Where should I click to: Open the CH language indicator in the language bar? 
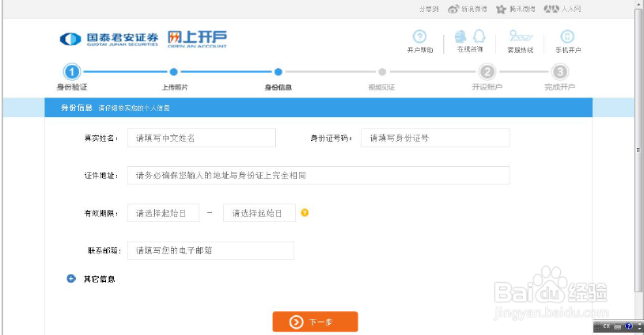(x=606, y=326)
